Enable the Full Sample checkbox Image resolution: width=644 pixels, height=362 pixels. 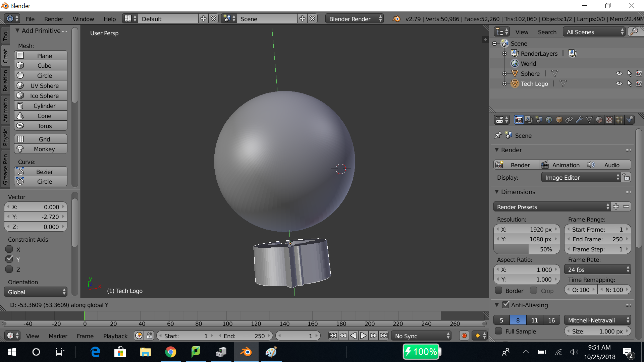tap(499, 331)
